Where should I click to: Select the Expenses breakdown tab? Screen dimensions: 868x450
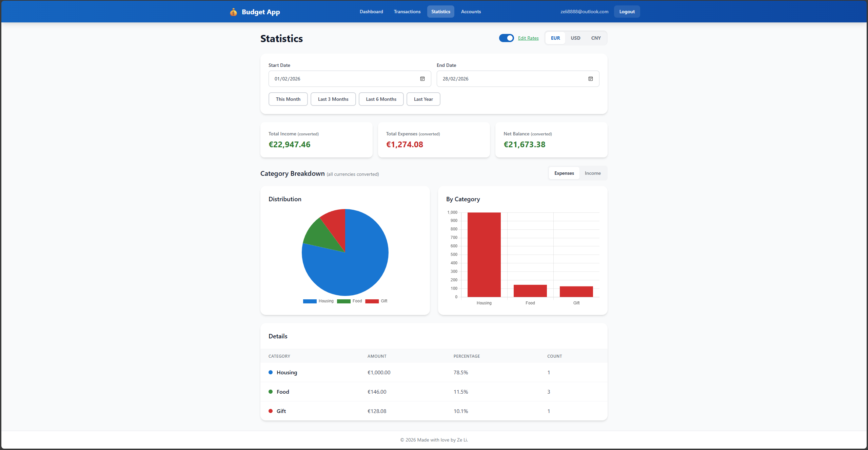pos(564,173)
